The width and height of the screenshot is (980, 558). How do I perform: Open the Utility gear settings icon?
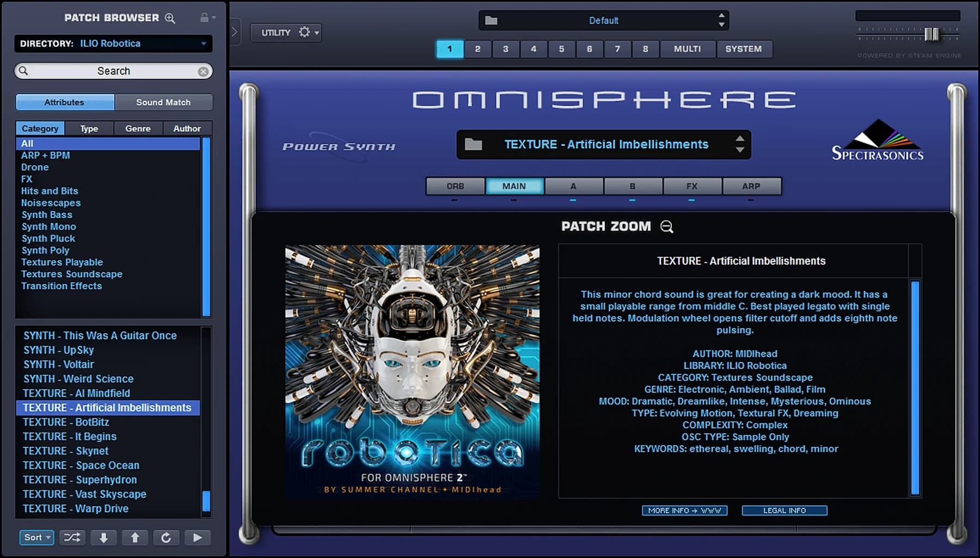tap(303, 32)
